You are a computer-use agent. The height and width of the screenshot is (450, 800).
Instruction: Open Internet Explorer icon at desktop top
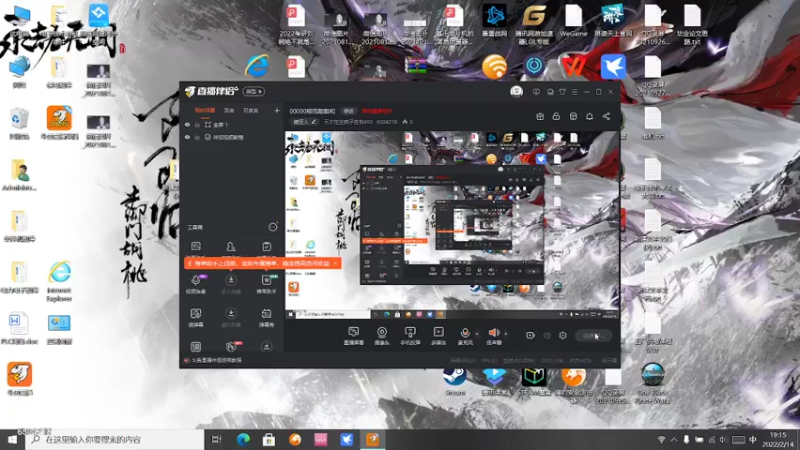pos(257,66)
